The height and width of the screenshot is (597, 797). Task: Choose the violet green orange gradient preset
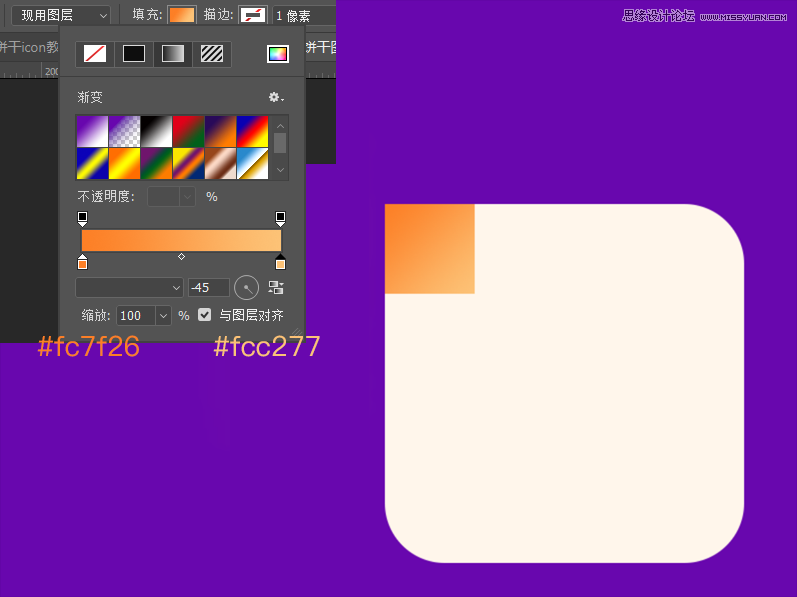(x=156, y=164)
